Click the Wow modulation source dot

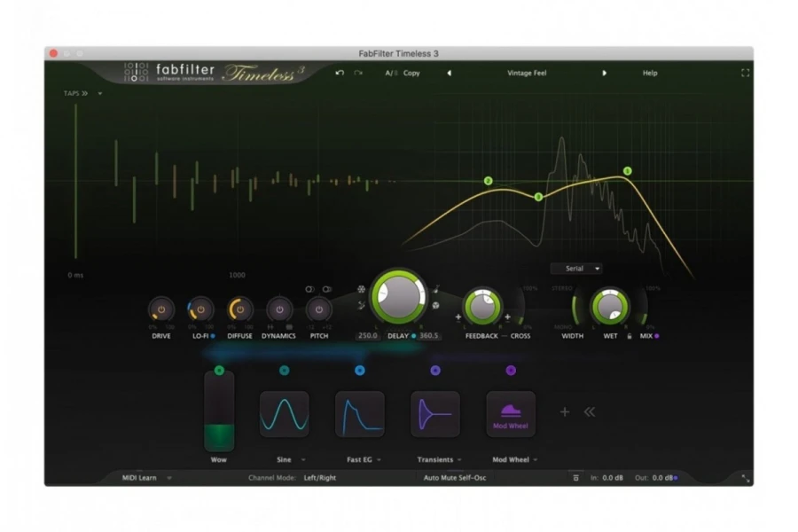219,370
